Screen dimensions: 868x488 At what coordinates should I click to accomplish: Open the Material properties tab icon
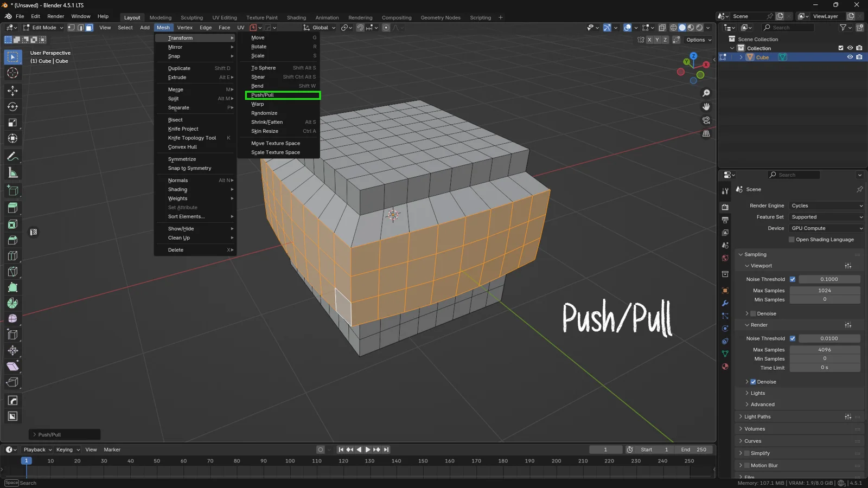725,367
